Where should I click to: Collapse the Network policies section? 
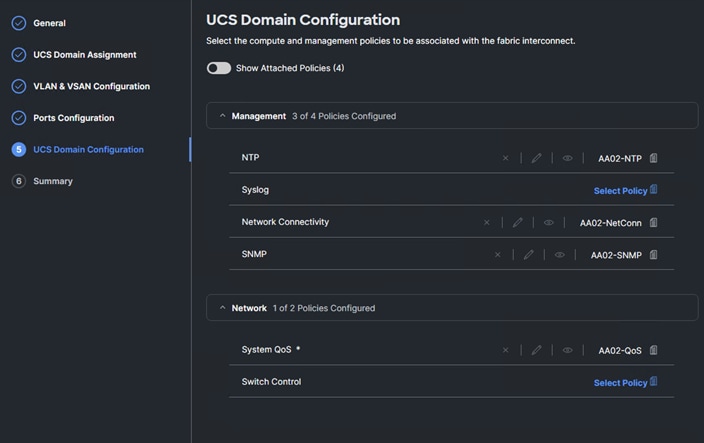[222, 308]
